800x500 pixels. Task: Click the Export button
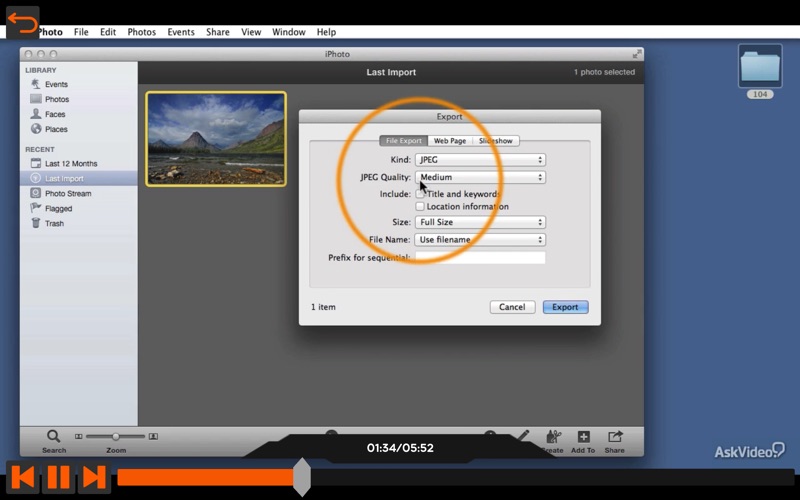565,307
